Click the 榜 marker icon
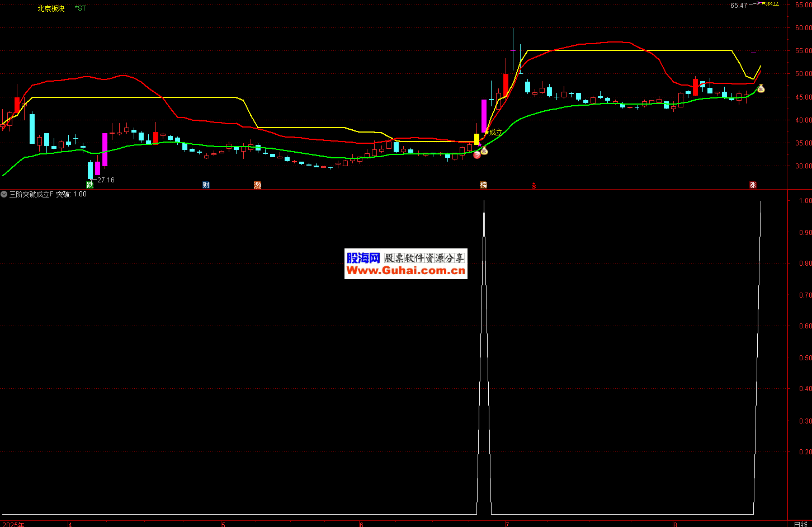812x527 pixels. 484,185
